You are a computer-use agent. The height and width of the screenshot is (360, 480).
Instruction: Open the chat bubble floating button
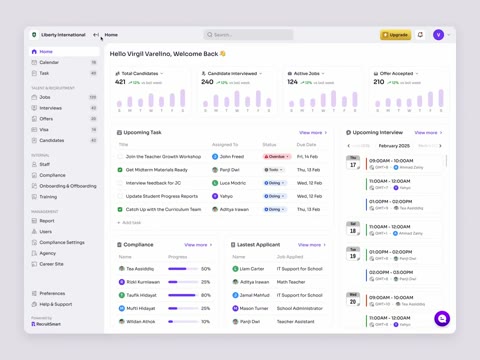tap(442, 319)
